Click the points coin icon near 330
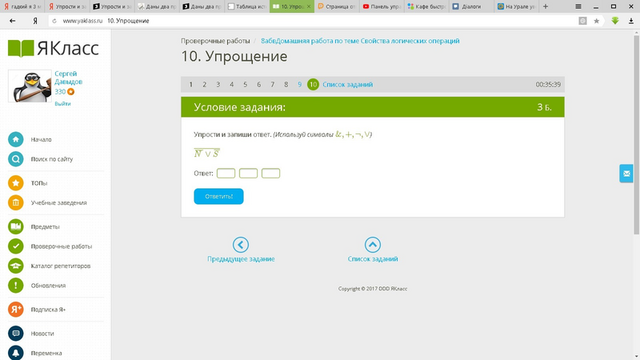The width and height of the screenshot is (640, 360). [71, 91]
